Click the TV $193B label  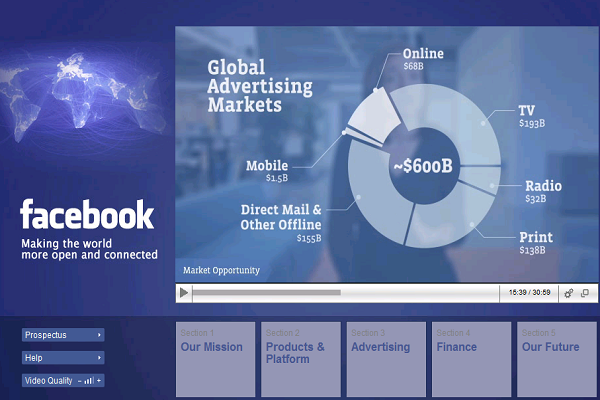532,116
